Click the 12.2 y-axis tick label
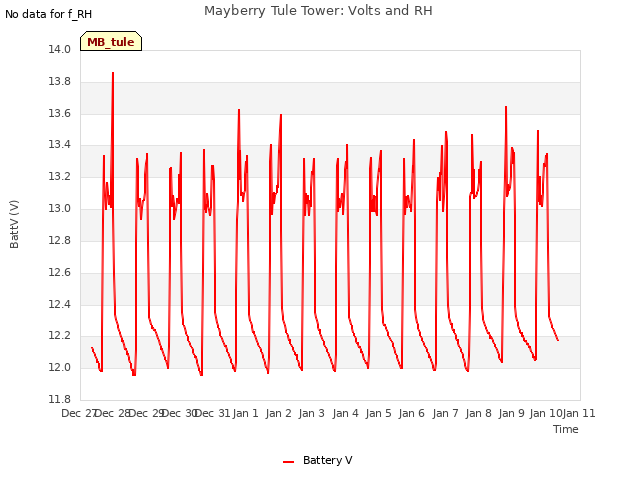 click(x=59, y=336)
